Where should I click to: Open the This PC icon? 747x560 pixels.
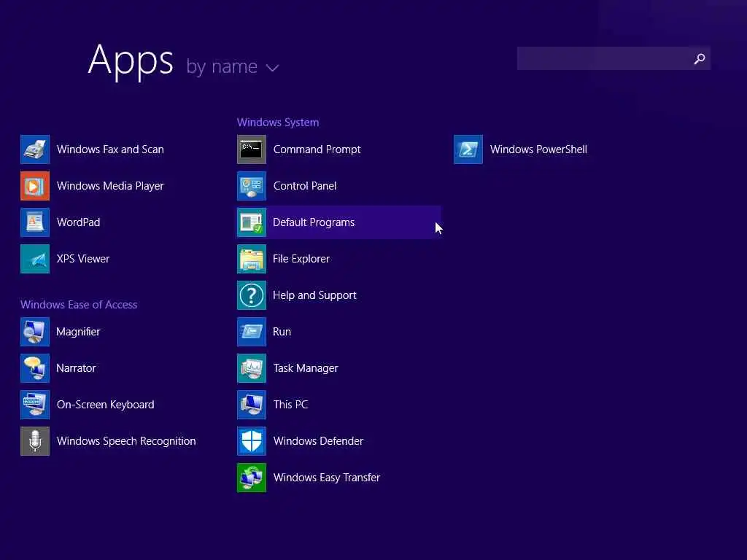point(252,405)
